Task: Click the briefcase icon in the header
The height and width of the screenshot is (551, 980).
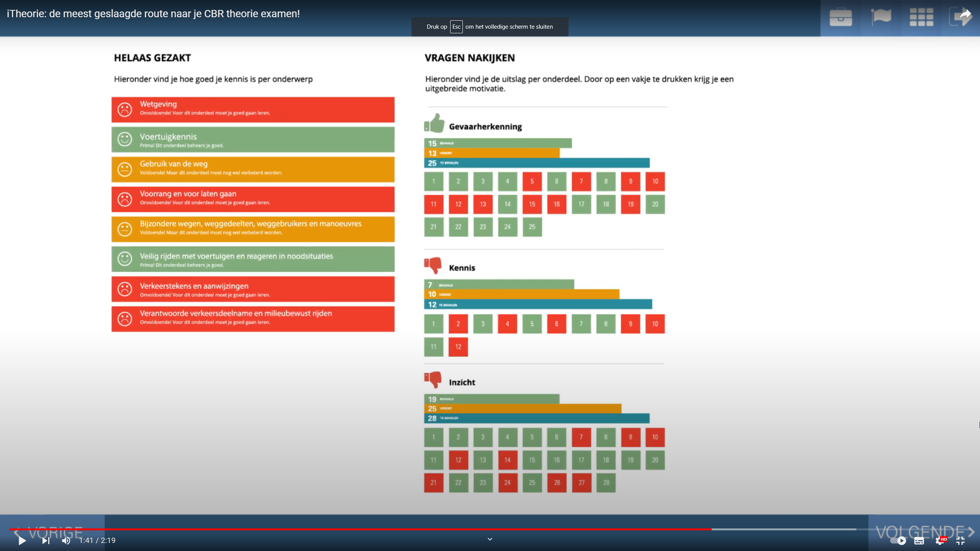Action: [841, 17]
